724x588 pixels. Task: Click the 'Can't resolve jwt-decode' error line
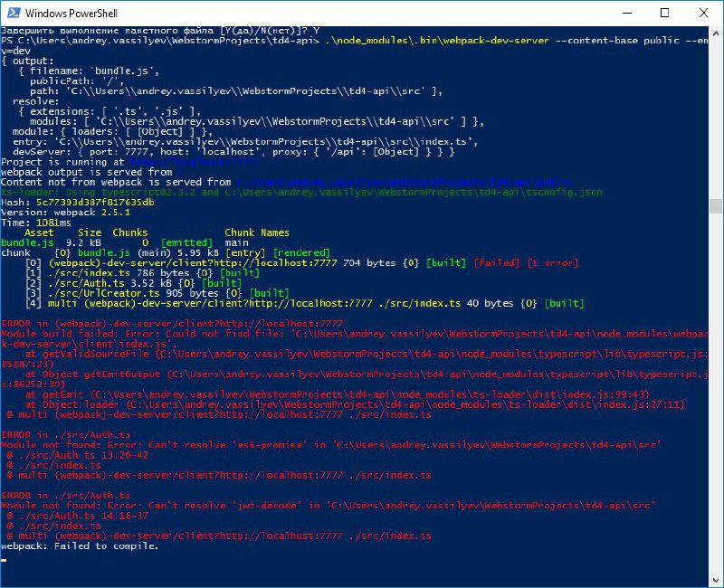tap(328, 506)
